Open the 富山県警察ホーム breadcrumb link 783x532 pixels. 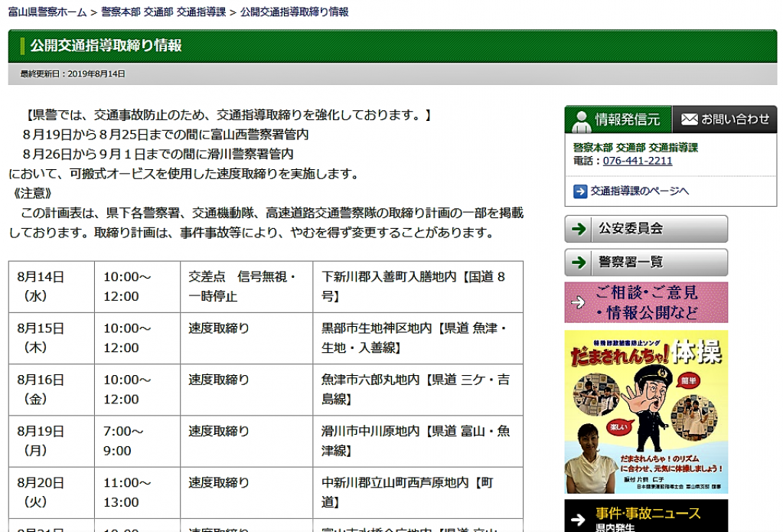(47, 12)
